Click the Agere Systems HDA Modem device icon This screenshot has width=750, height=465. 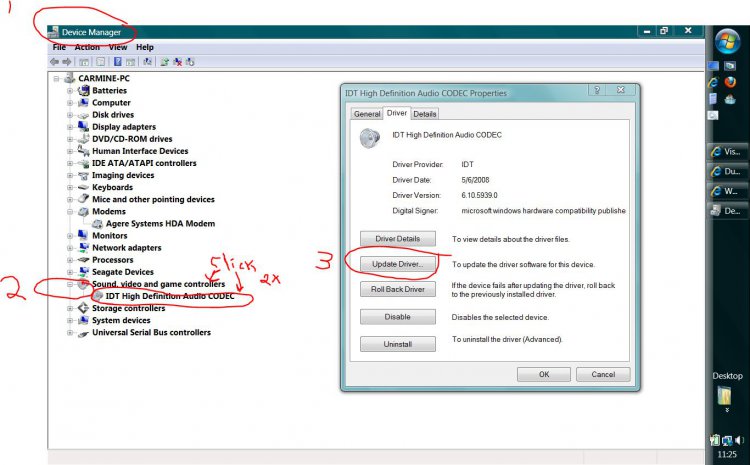click(97, 223)
